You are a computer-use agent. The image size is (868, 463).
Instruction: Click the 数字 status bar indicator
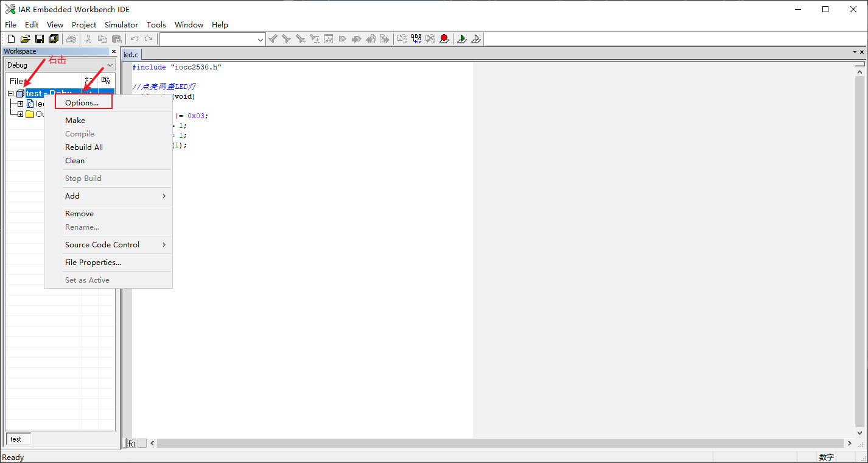827,458
